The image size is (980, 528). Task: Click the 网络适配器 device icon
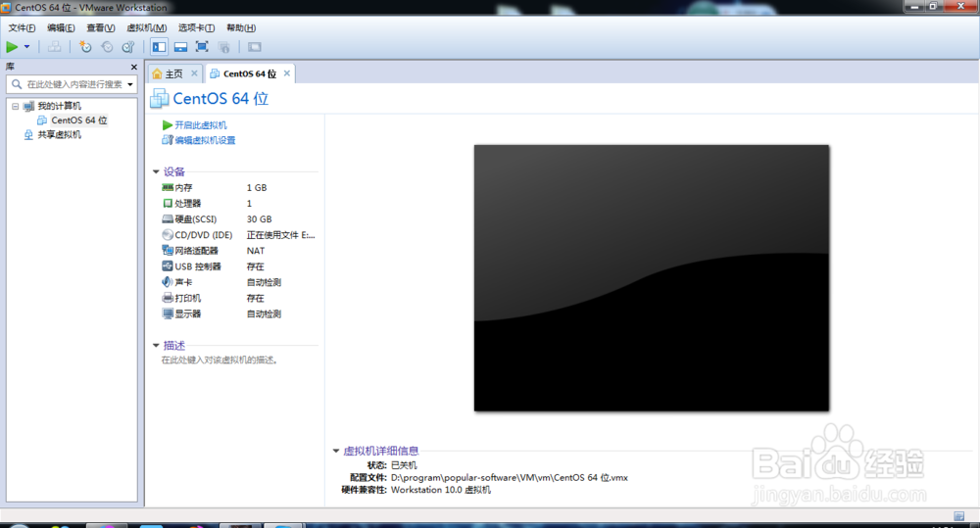[168, 251]
